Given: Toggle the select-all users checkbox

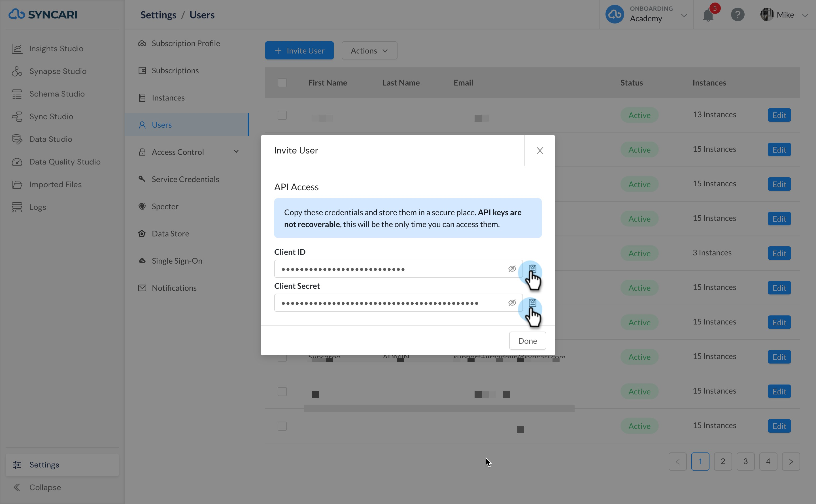Looking at the screenshot, I should [x=282, y=83].
